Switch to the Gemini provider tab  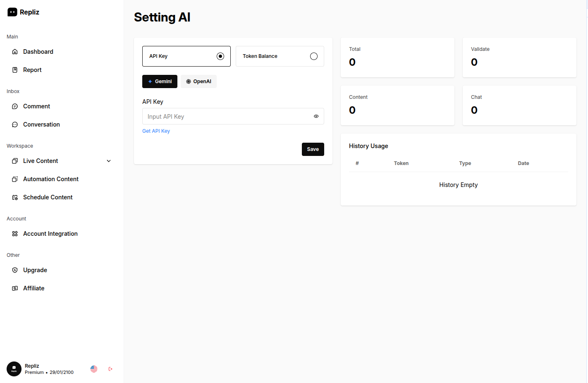pos(160,81)
